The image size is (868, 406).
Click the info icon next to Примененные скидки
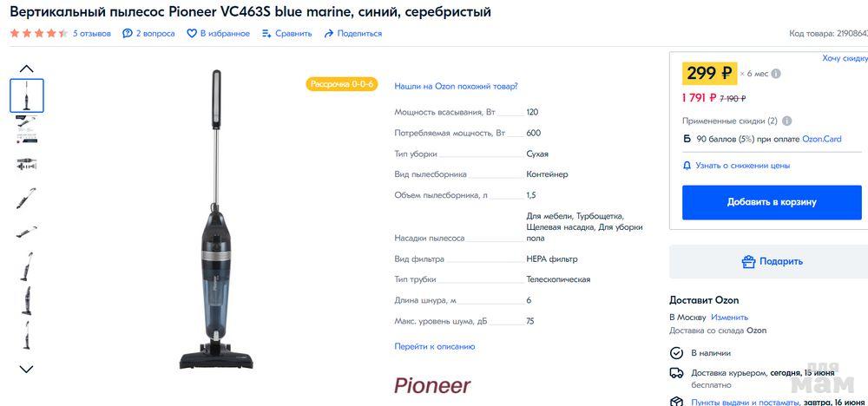[x=786, y=121]
